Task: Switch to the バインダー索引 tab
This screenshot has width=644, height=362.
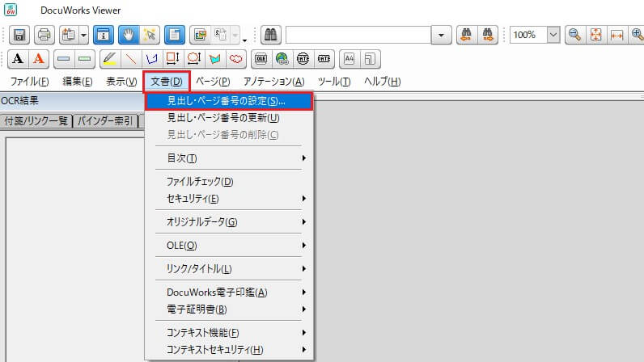Action: [105, 120]
